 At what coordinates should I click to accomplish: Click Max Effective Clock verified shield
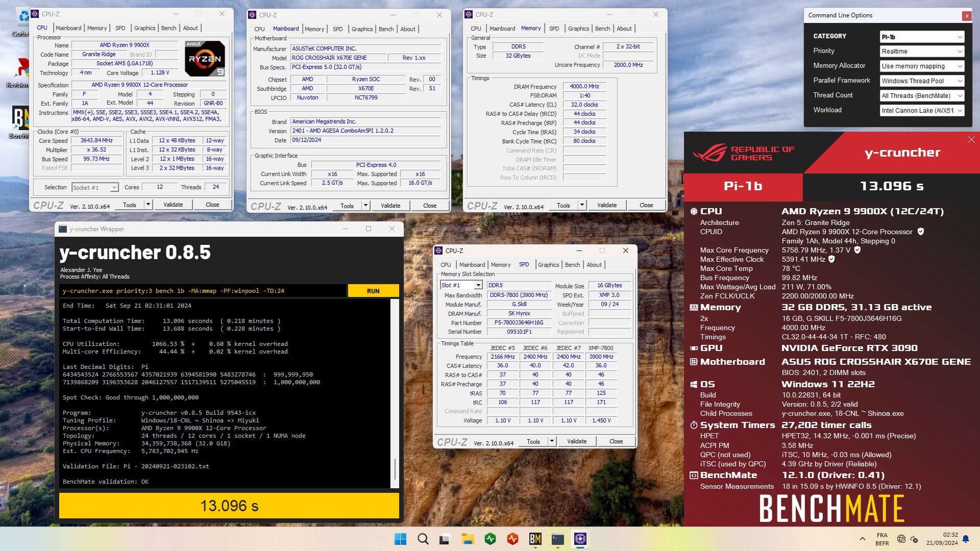(831, 259)
